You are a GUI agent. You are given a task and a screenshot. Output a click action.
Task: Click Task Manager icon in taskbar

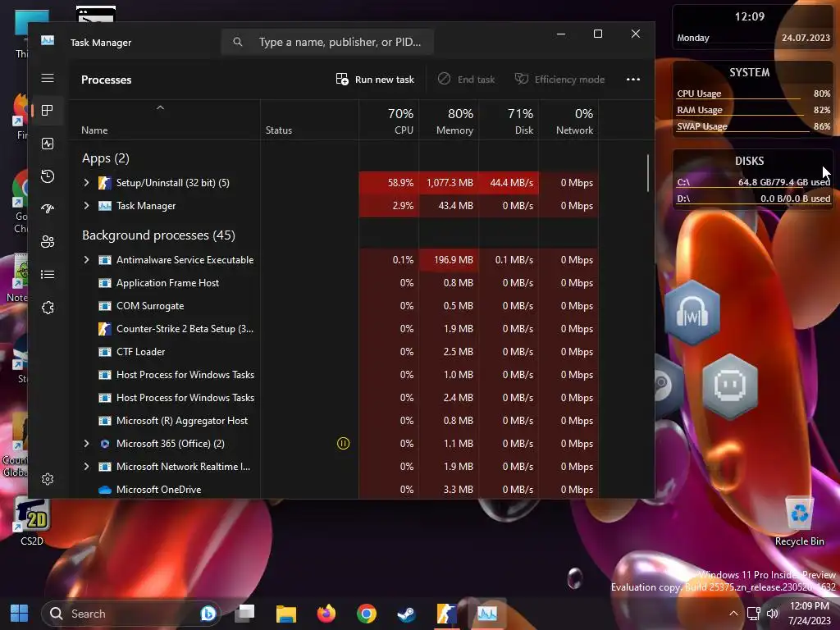[x=487, y=614]
